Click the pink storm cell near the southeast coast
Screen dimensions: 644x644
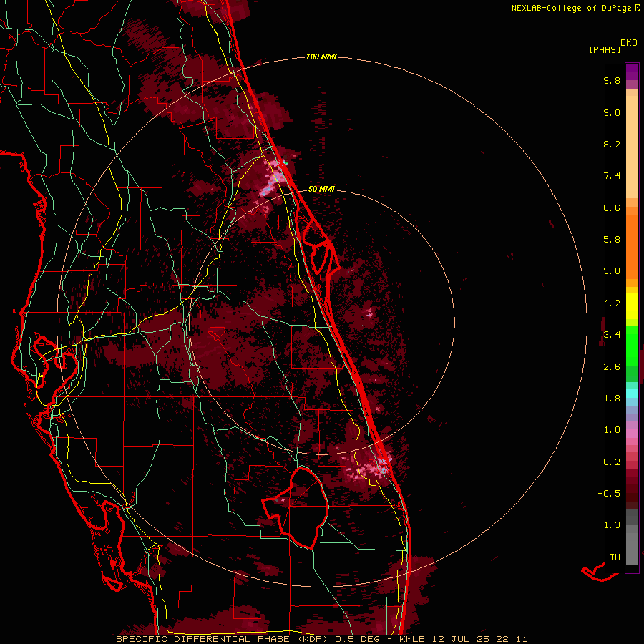[x=371, y=468]
